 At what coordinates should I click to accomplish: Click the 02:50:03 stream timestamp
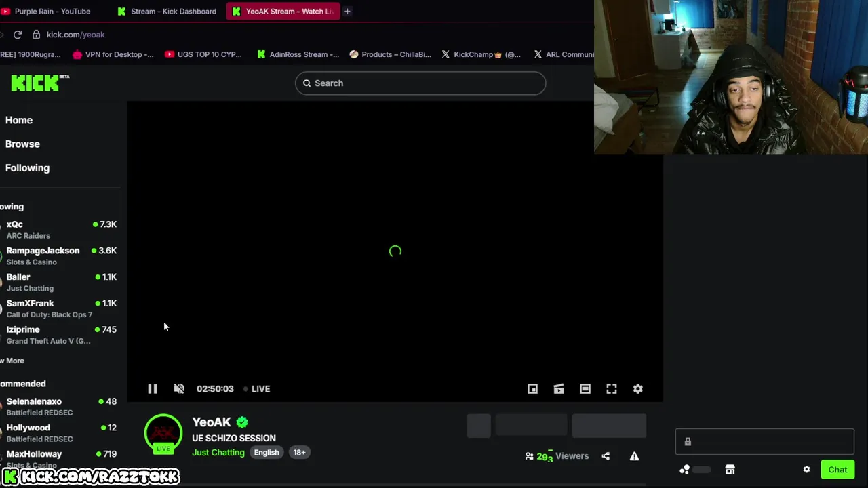pos(215,389)
